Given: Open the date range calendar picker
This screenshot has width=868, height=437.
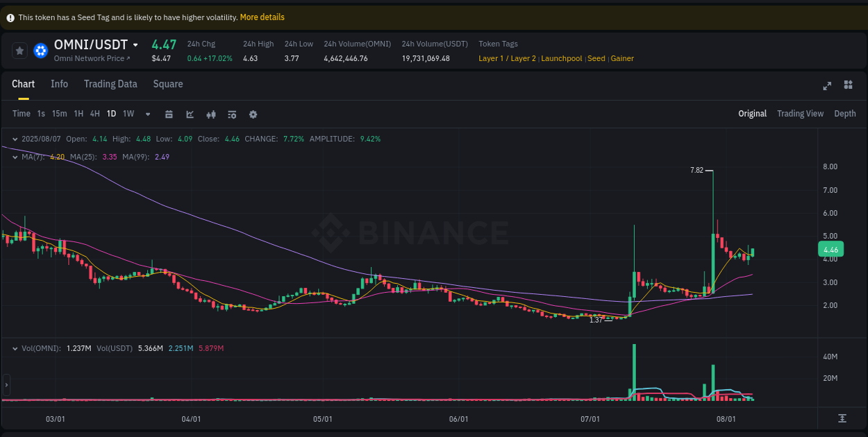Looking at the screenshot, I should point(169,113).
